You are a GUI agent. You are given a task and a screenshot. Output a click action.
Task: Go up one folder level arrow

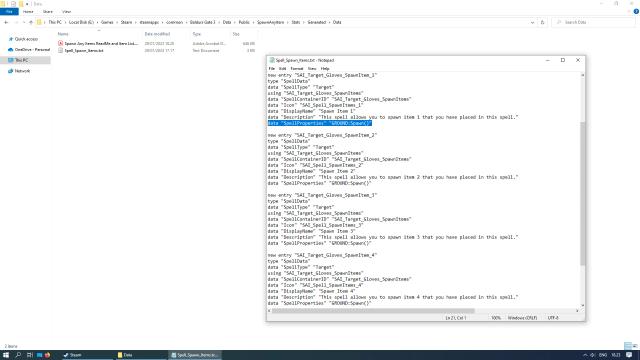click(31, 22)
